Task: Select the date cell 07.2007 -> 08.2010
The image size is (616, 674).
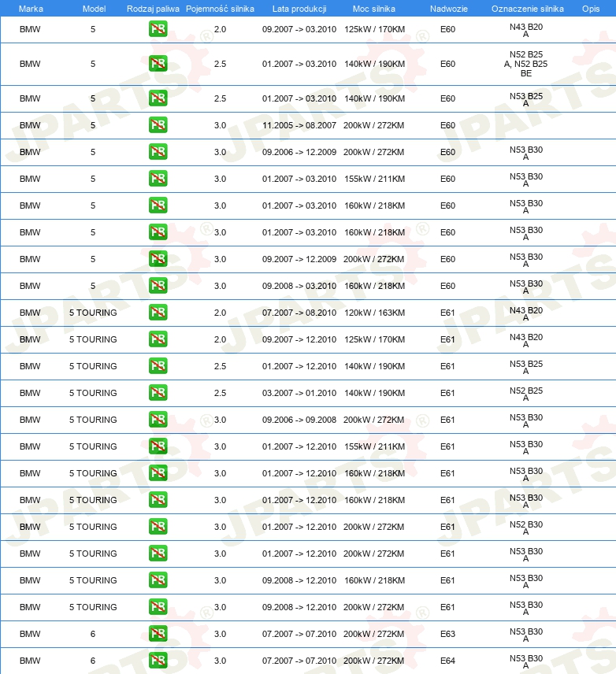Action: [299, 313]
